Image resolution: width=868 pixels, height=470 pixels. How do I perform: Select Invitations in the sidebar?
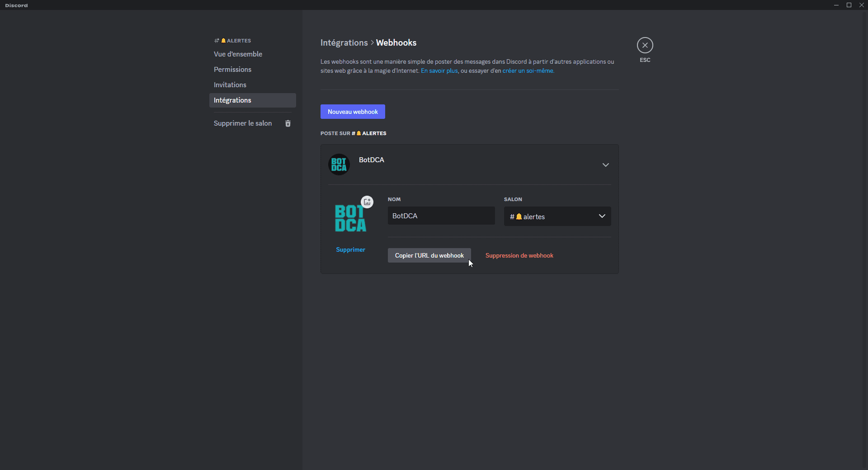coord(230,85)
